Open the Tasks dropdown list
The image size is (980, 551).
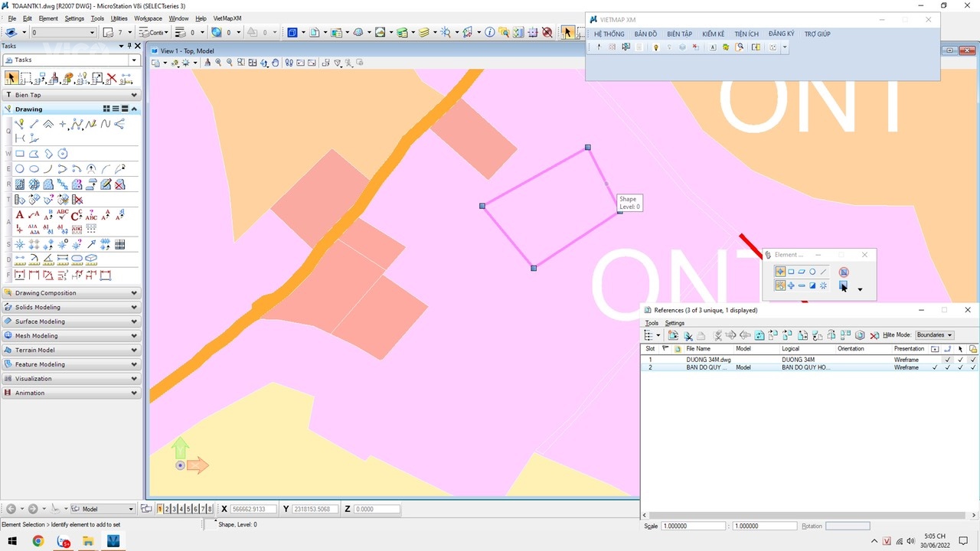click(x=134, y=60)
